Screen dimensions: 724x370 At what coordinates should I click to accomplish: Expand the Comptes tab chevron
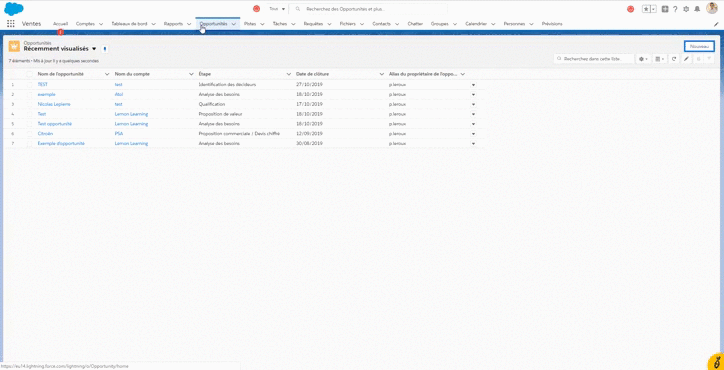pyautogui.click(x=101, y=24)
